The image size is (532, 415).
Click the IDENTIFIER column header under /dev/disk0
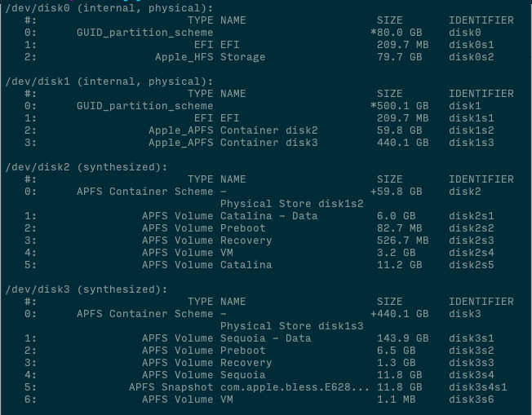coord(481,20)
